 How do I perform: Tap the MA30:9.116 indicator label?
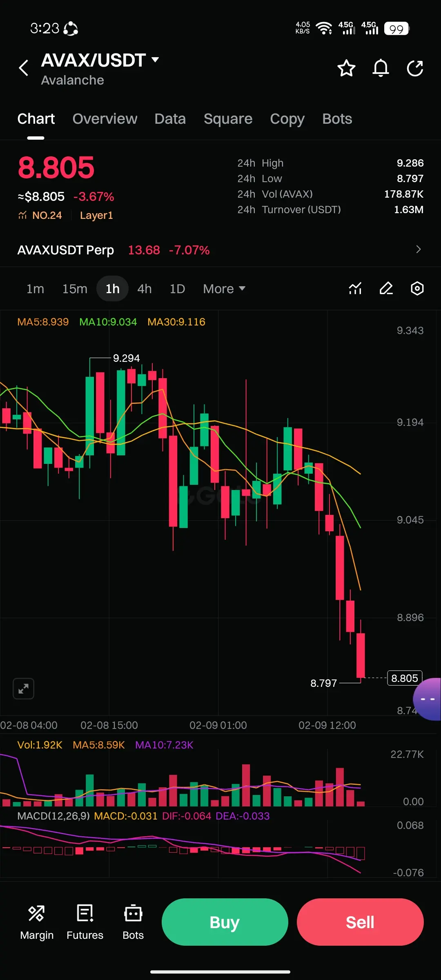pos(176,322)
